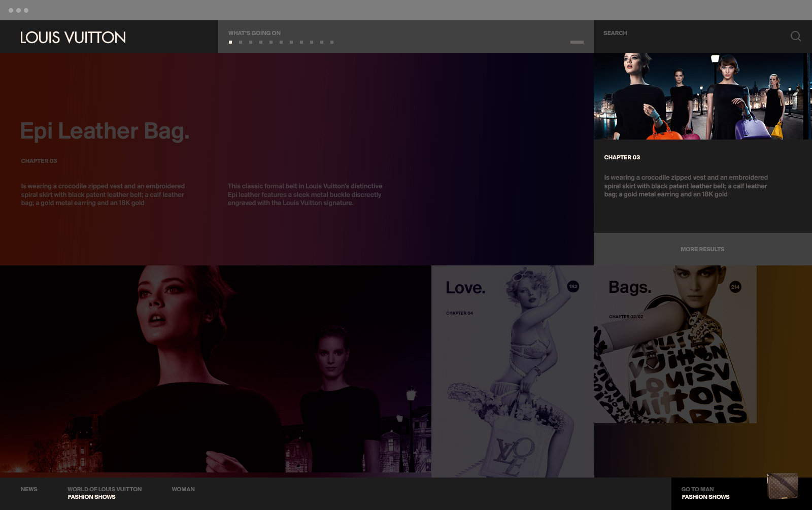Image resolution: width=812 pixels, height=510 pixels.
Task: Select the ninth carousel dot under What's Going On
Action: click(x=312, y=42)
